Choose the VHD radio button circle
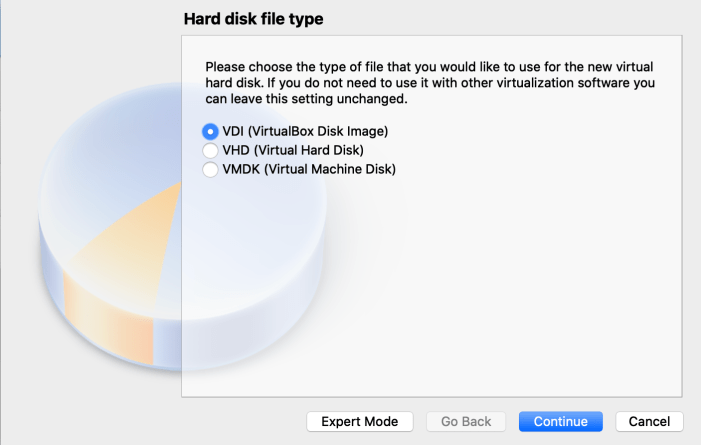This screenshot has height=445, width=701. click(x=210, y=150)
